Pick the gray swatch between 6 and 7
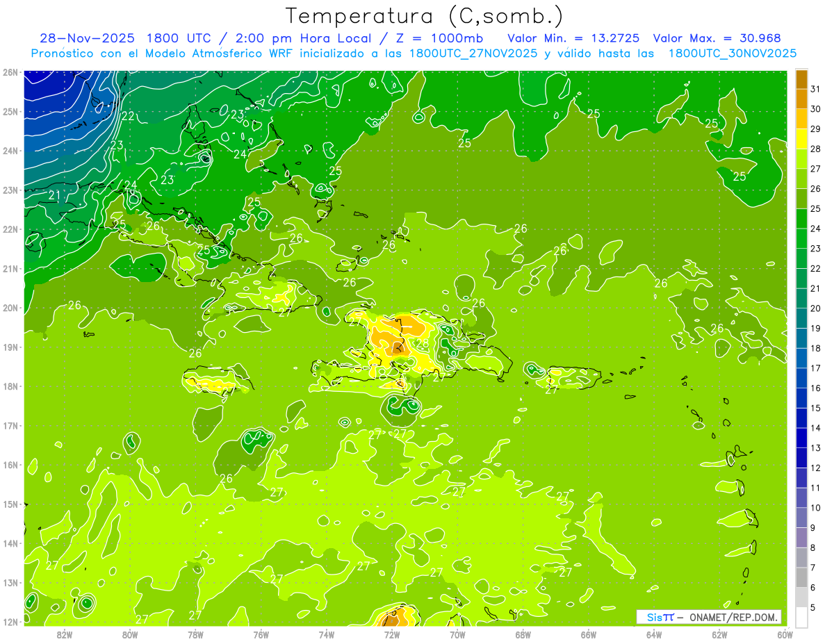 pos(801,577)
